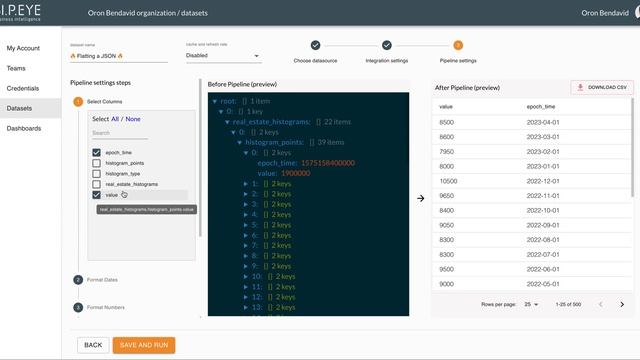Go to next page of table results

coord(622,304)
